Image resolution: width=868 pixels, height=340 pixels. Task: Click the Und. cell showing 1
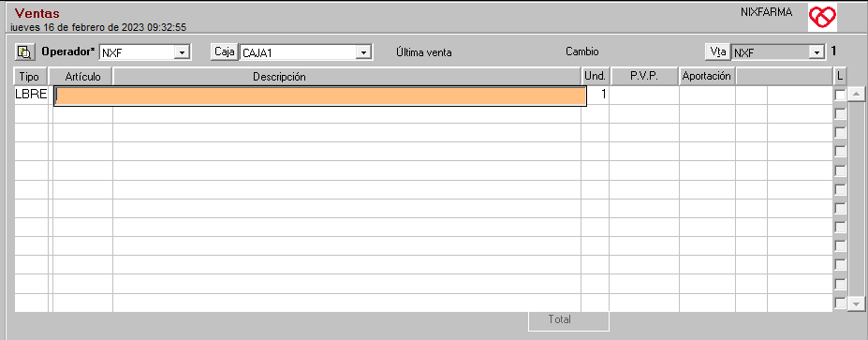(x=597, y=95)
